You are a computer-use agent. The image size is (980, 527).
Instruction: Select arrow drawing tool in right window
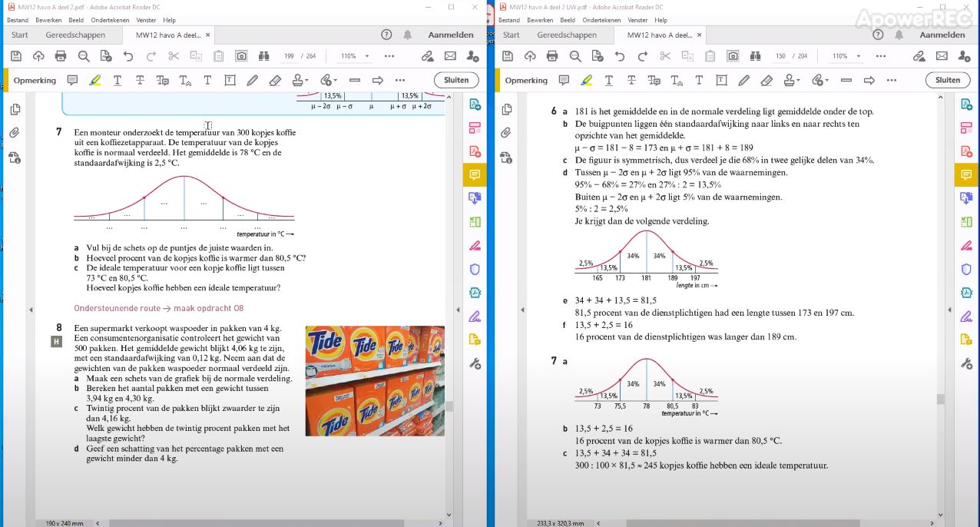click(869, 80)
